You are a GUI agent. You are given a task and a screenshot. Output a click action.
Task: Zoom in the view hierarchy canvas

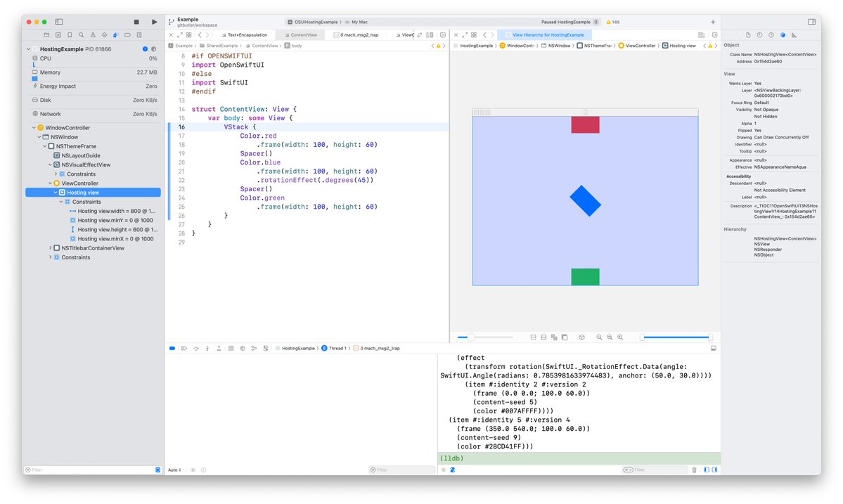[620, 337]
